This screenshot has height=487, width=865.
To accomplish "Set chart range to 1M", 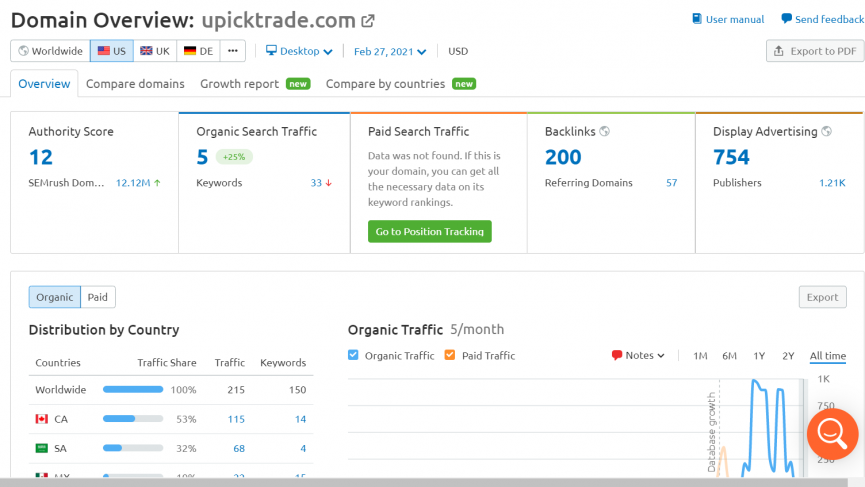I will click(700, 356).
